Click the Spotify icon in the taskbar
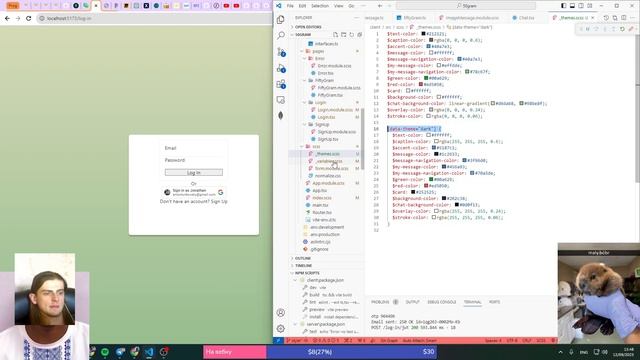 105,352
